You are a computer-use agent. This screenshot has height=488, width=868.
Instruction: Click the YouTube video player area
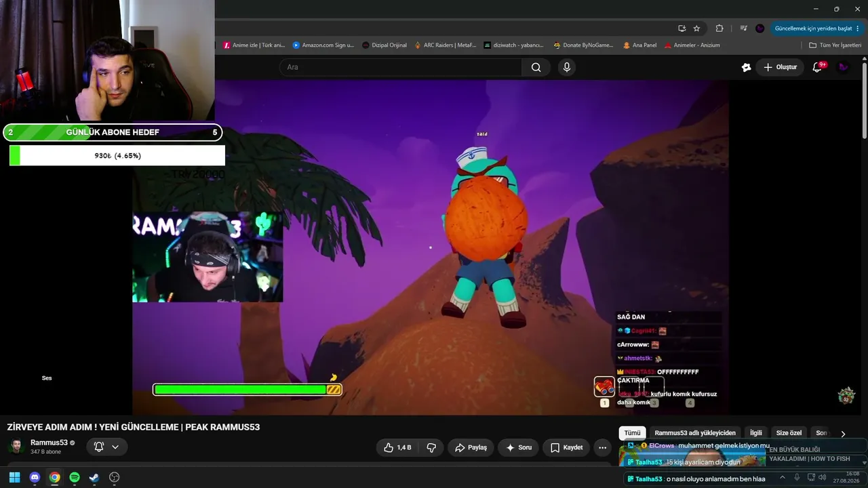pos(431,247)
